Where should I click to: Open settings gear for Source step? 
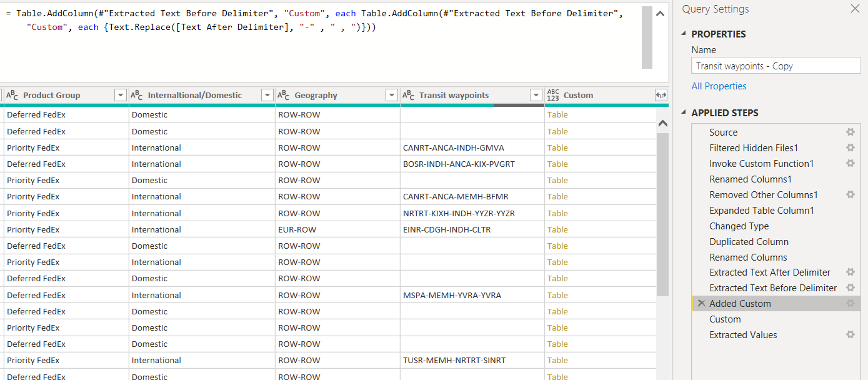point(850,132)
